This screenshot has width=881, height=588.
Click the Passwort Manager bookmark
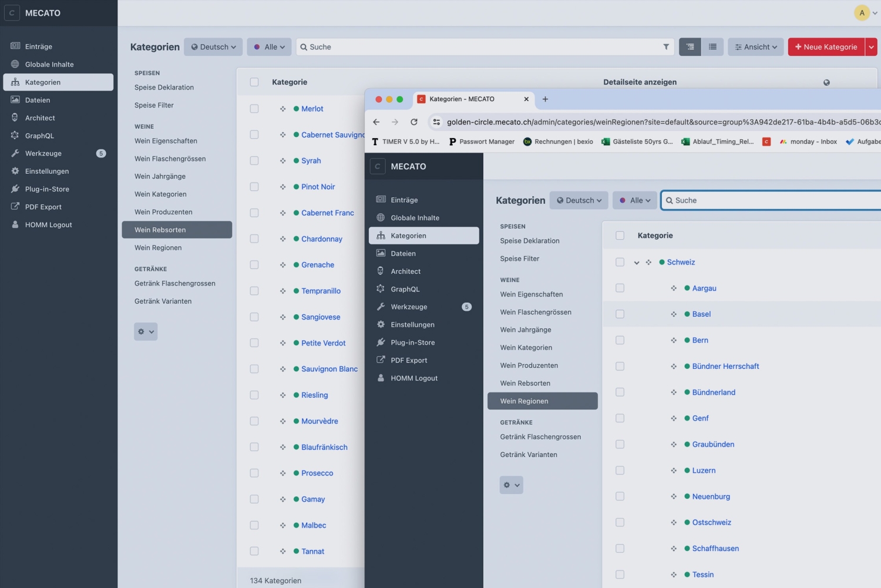point(482,142)
